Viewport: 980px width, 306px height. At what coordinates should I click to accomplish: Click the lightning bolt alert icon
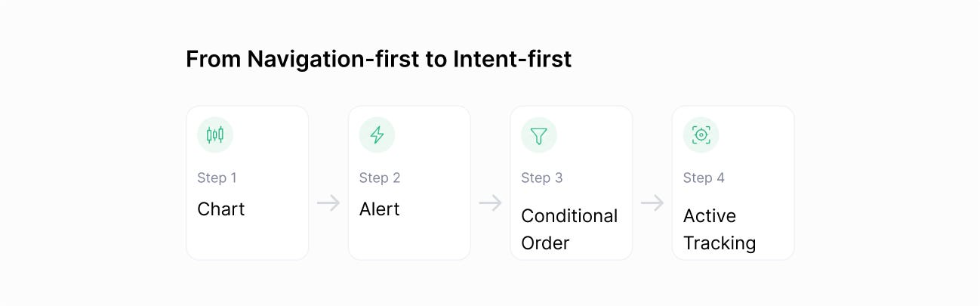coord(377,135)
